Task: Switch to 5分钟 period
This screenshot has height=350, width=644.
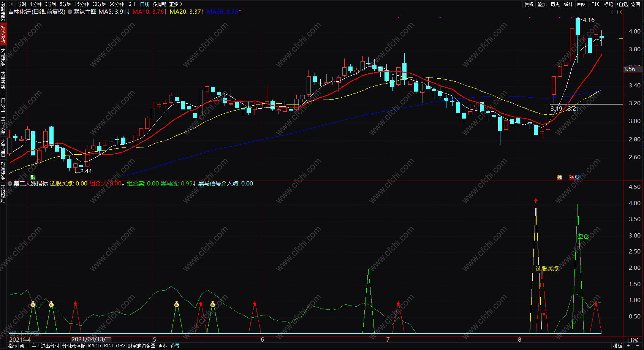Action: 65,4
